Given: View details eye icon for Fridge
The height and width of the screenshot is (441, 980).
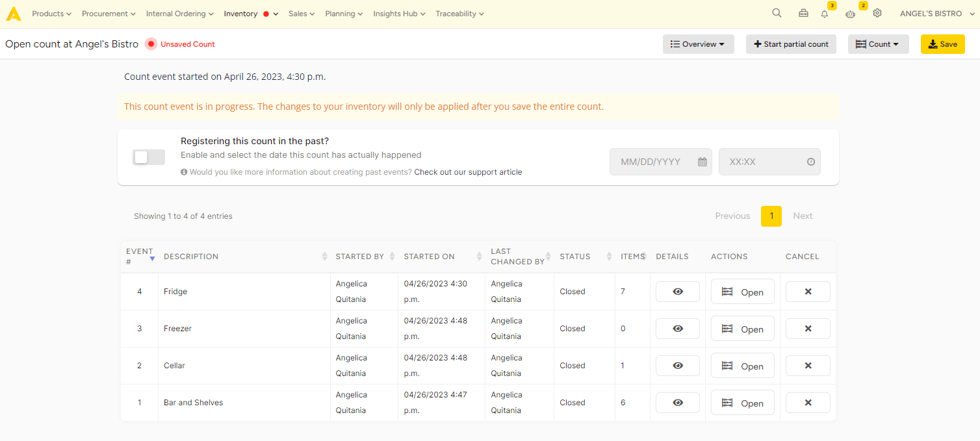Looking at the screenshot, I should tap(678, 292).
